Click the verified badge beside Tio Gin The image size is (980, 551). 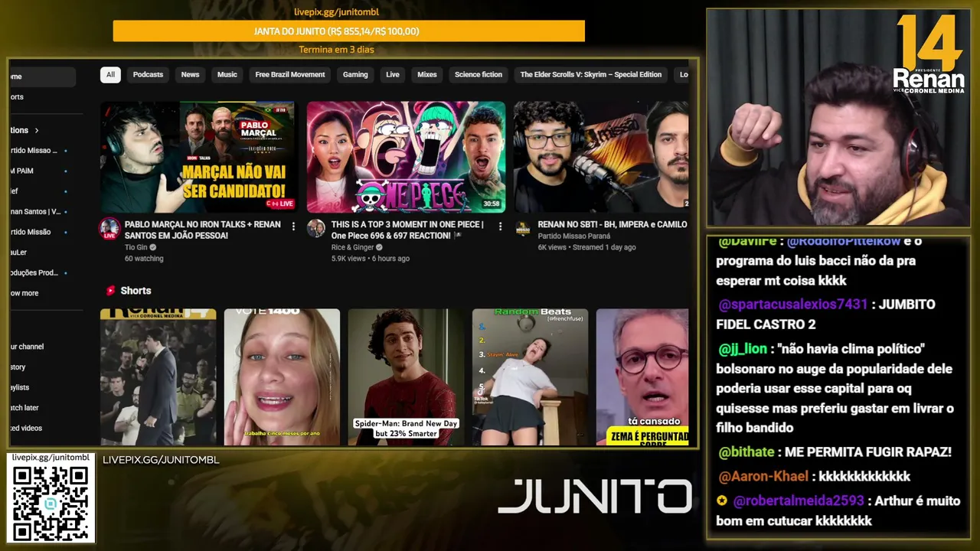(x=153, y=247)
